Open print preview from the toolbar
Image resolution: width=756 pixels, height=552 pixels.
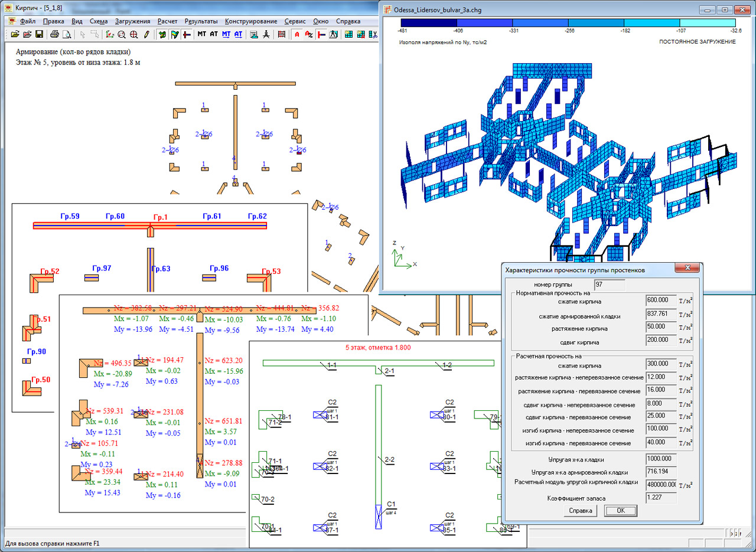(x=66, y=34)
